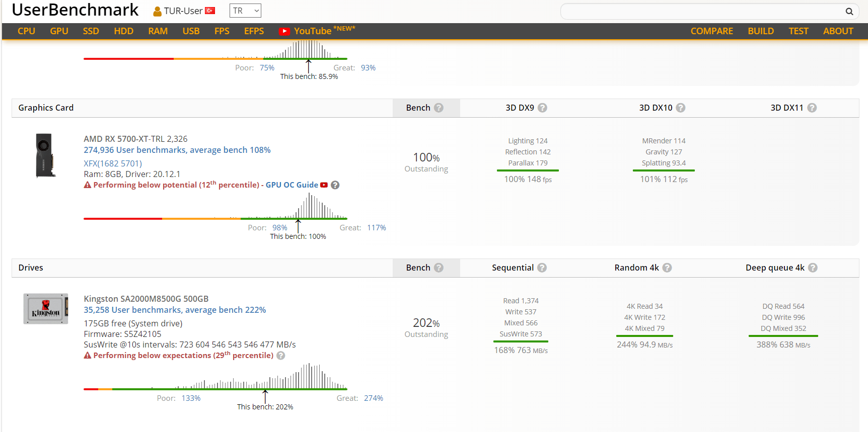The width and height of the screenshot is (868, 432).
Task: Open help icon next to Random 4k
Action: pyautogui.click(x=667, y=268)
